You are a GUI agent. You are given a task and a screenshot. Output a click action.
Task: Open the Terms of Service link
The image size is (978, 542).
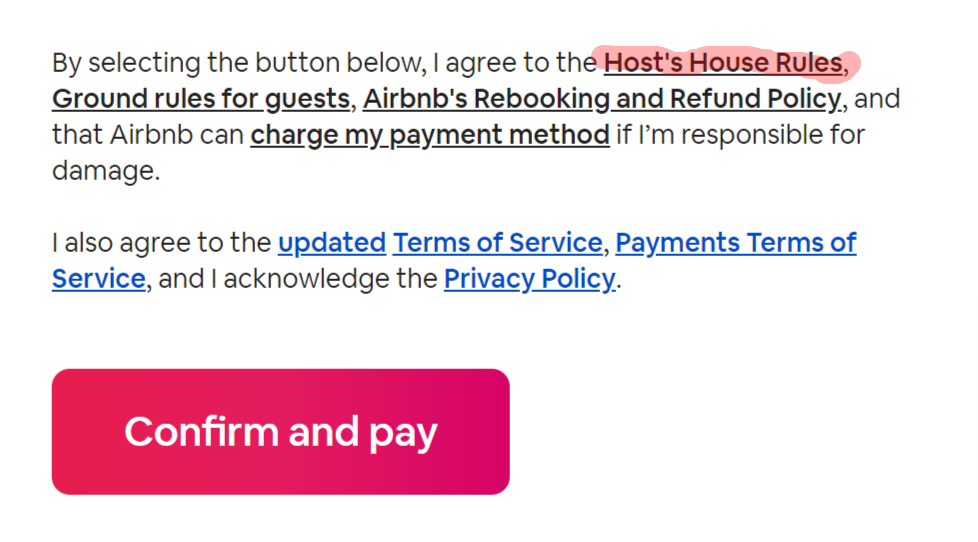coord(497,243)
